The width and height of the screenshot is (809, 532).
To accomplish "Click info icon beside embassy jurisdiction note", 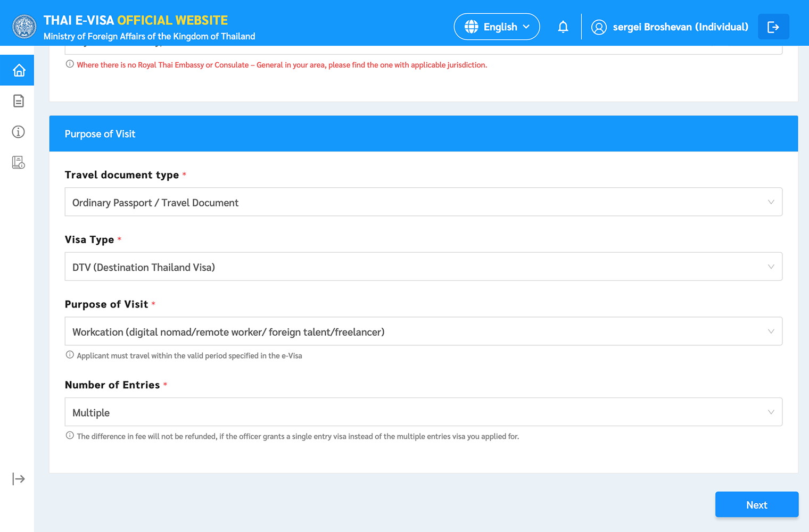I will (x=70, y=64).
